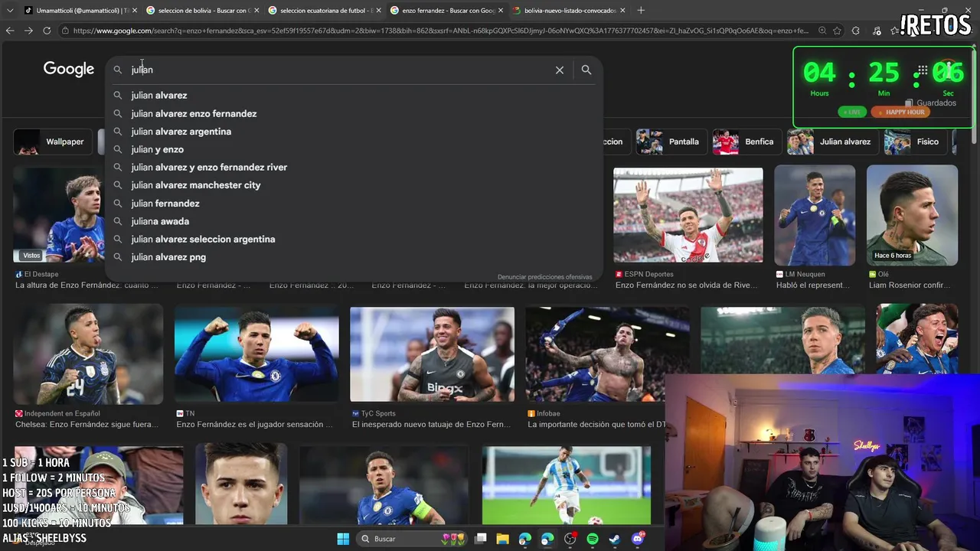
Task: Open File Explorer from taskbar
Action: (502, 539)
